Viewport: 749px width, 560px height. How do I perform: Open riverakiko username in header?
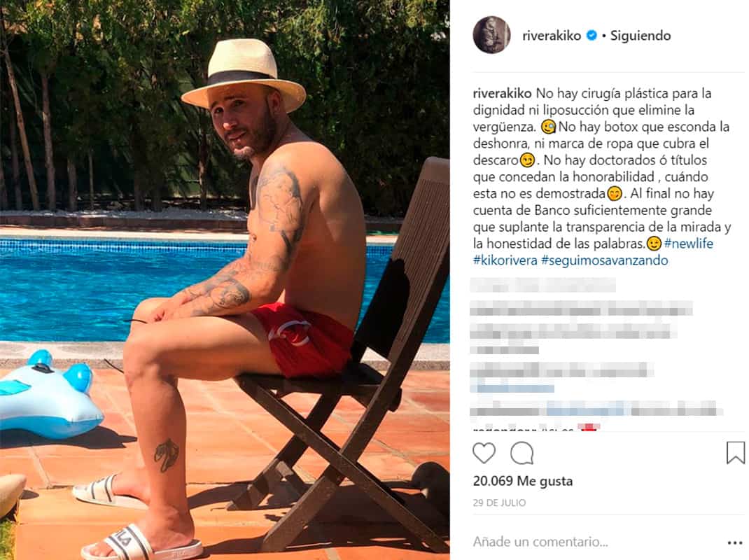pyautogui.click(x=551, y=36)
